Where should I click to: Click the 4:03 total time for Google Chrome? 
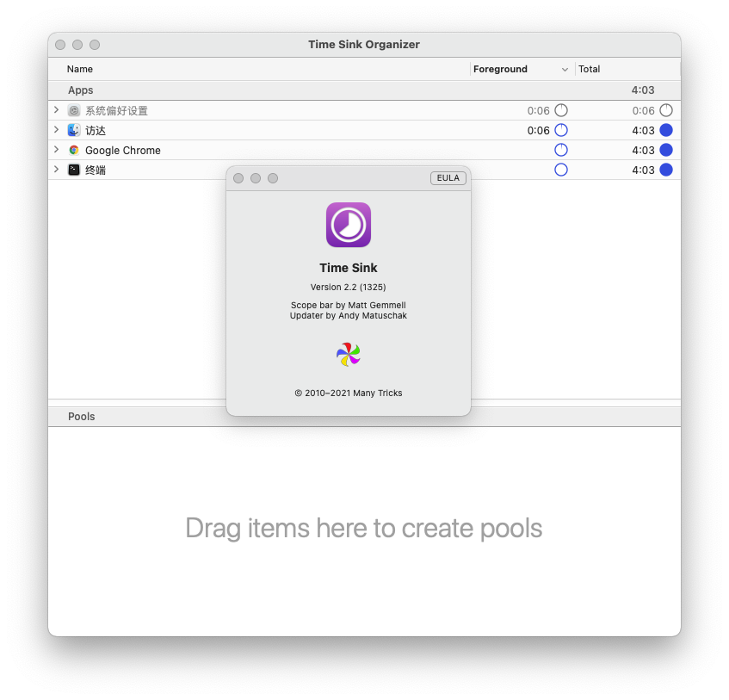point(643,150)
